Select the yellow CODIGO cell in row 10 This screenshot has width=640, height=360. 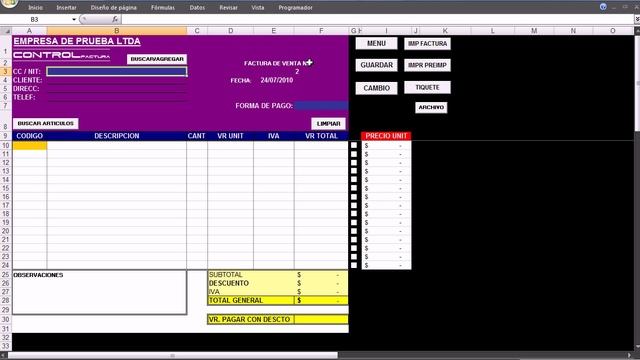[30, 145]
